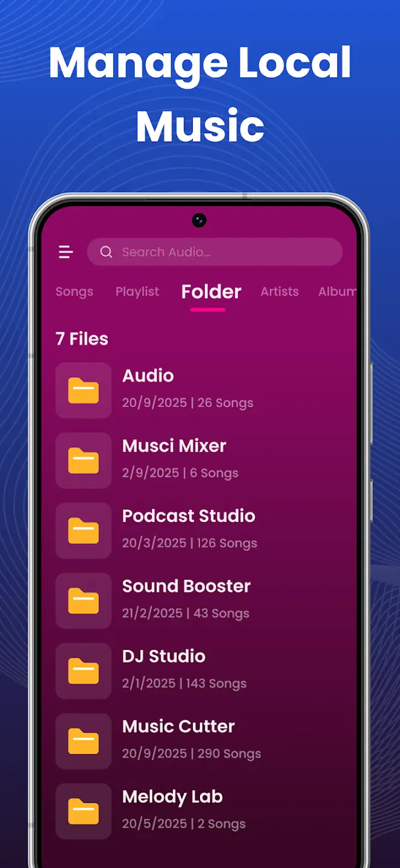
Task: Open the hamburger menu icon
Action: coord(66,252)
